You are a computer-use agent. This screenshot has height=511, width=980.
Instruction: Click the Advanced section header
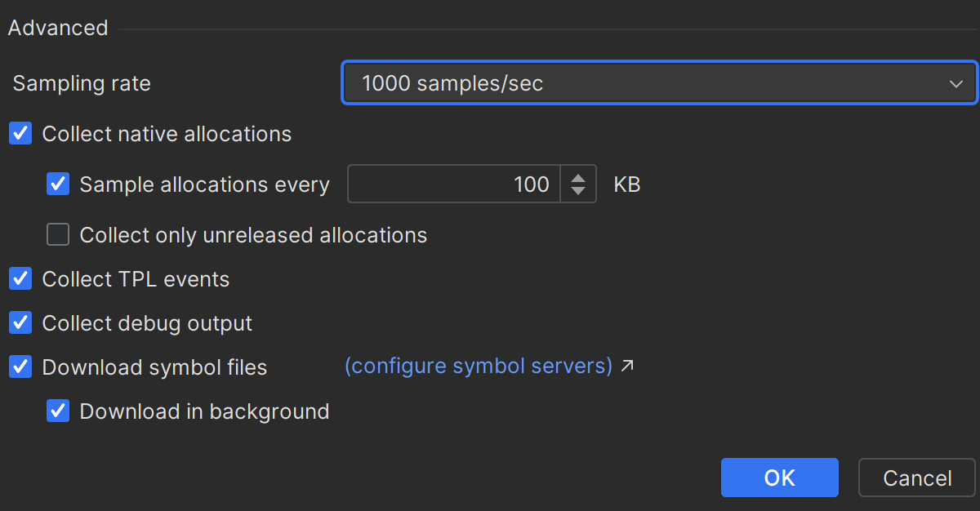click(58, 28)
